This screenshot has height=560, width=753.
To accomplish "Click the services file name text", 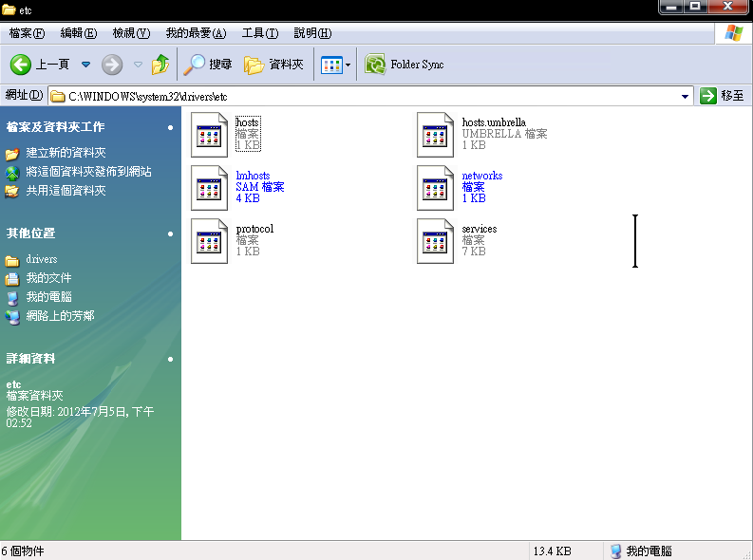I will (x=480, y=229).
